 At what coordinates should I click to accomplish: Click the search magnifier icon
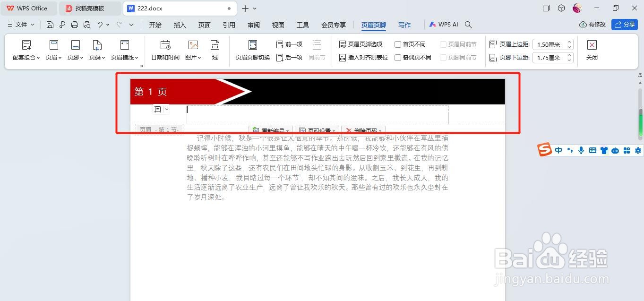point(467,25)
